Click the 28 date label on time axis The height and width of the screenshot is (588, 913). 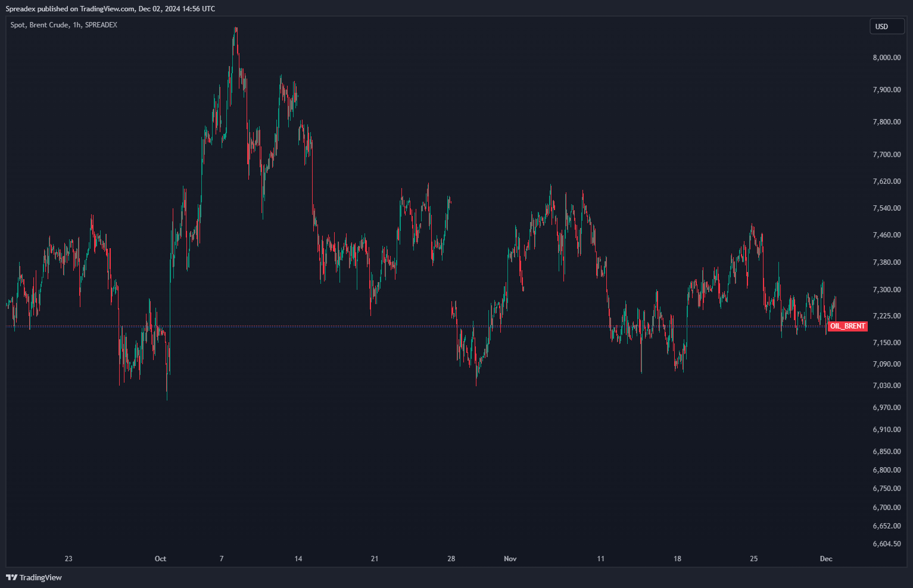point(451,559)
